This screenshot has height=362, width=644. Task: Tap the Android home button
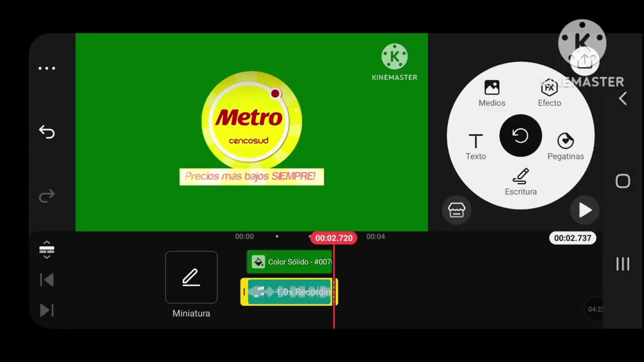pyautogui.click(x=623, y=182)
